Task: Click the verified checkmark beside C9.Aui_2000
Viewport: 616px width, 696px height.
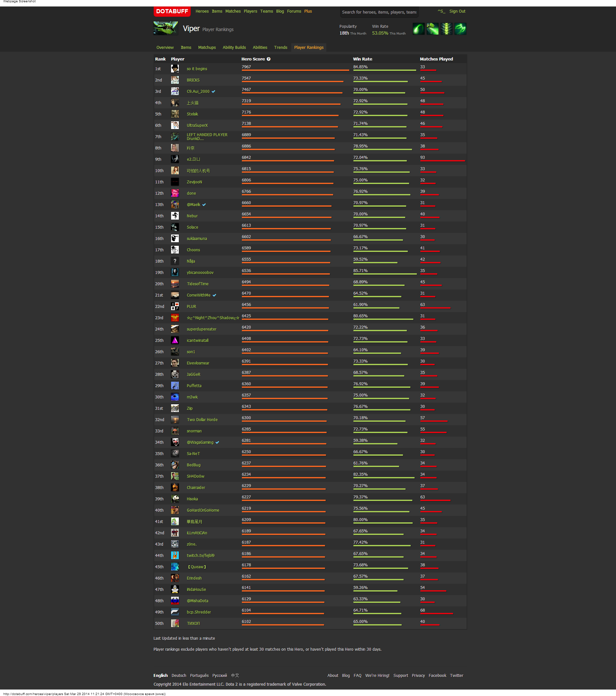Action: [213, 92]
